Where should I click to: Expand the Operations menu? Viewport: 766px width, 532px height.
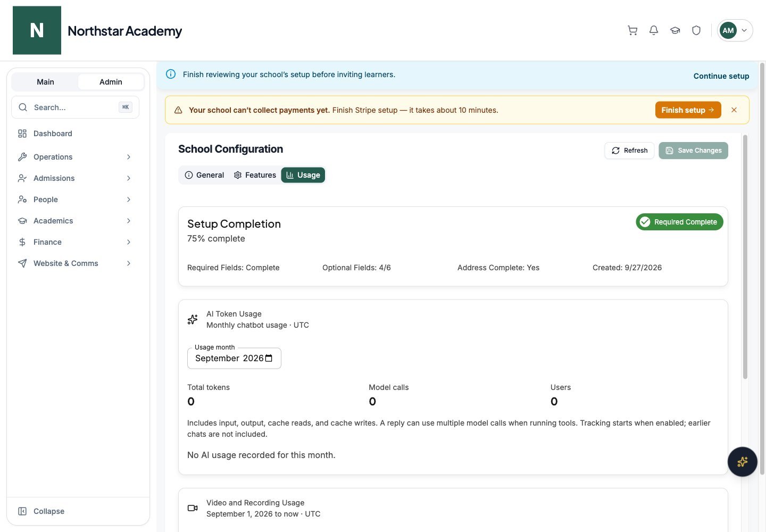[75, 157]
